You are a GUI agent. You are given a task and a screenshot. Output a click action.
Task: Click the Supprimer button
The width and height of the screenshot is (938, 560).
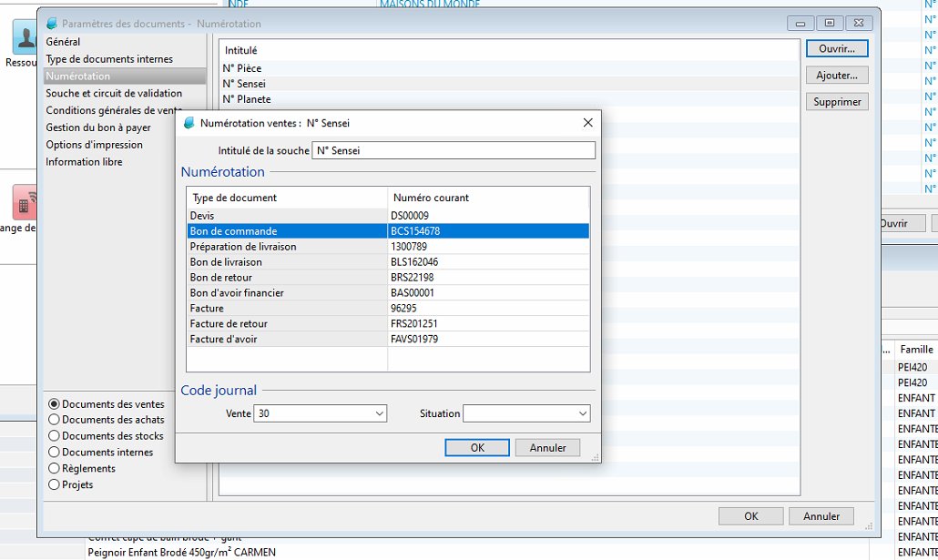[x=836, y=102]
